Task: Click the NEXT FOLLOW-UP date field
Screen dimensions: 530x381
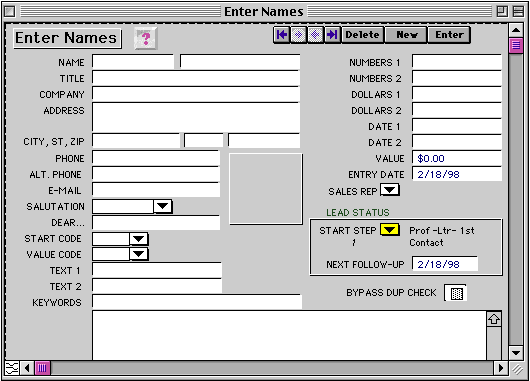Action: (x=445, y=264)
